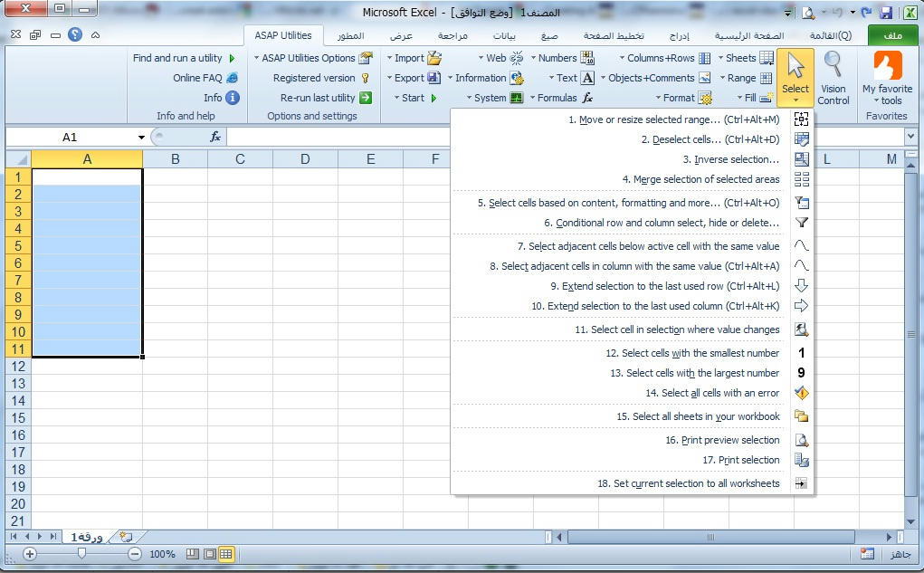Open the My favorite tools dropdown
The image size is (924, 573).
887,79
